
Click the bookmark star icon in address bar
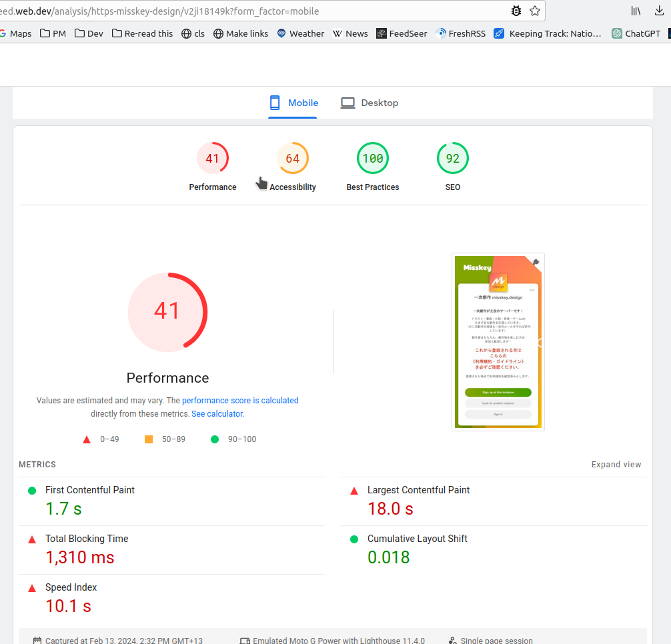535,11
